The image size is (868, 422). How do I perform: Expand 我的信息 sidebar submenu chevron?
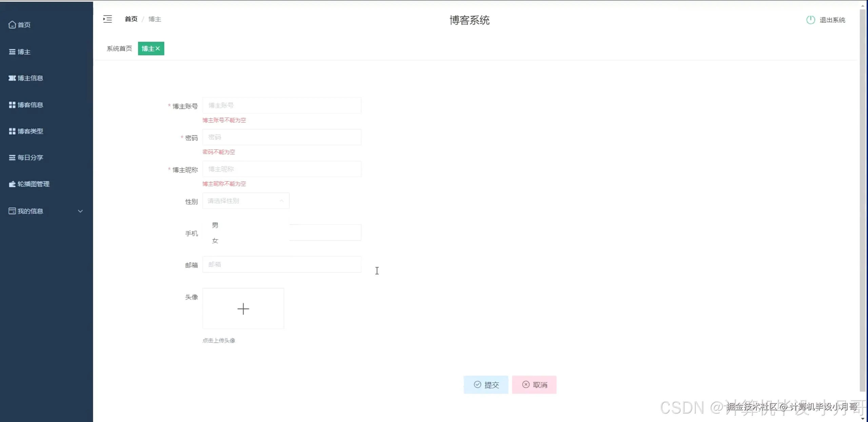click(x=80, y=211)
